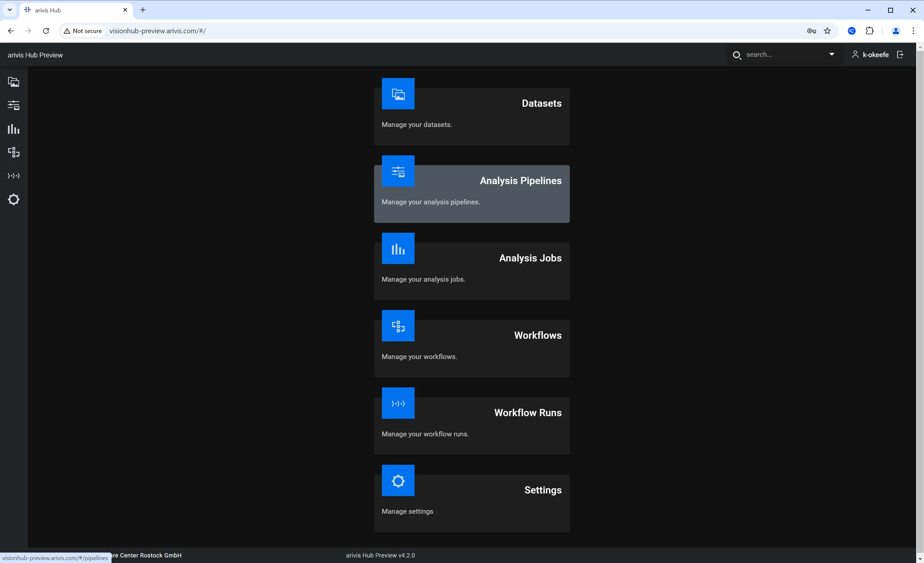
Task: Expand the search options dropdown arrow
Action: (832, 55)
